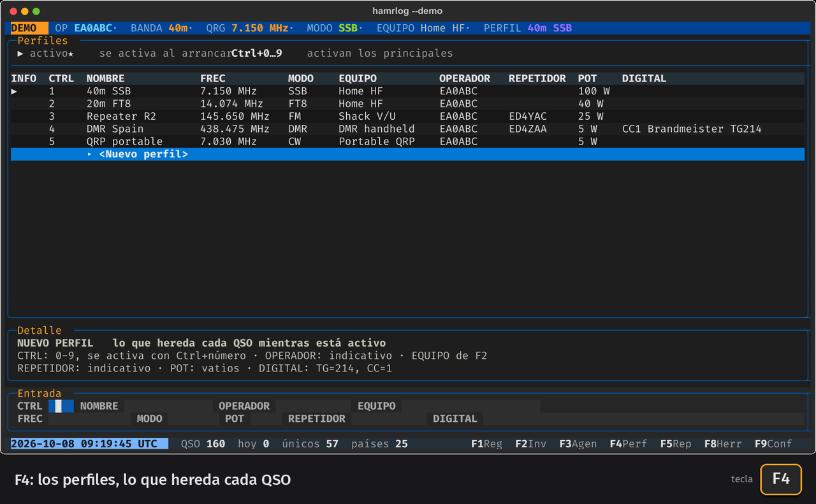The width and height of the screenshot is (816, 504).
Task: Click the header-row DIGITAL column header
Action: (x=644, y=78)
